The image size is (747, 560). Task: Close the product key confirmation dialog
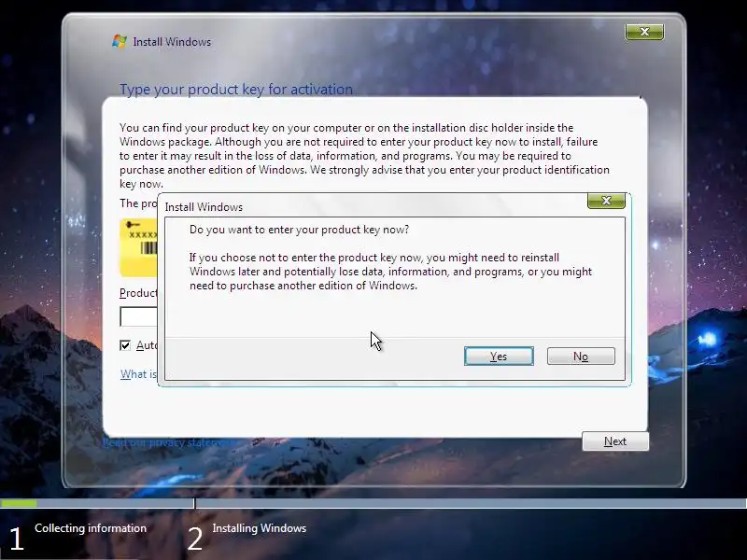pos(606,201)
